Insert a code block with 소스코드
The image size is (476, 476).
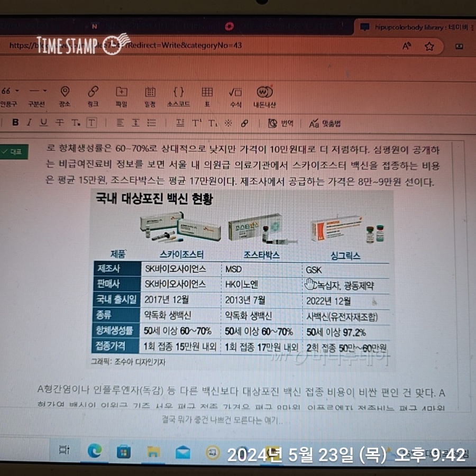[179, 97]
